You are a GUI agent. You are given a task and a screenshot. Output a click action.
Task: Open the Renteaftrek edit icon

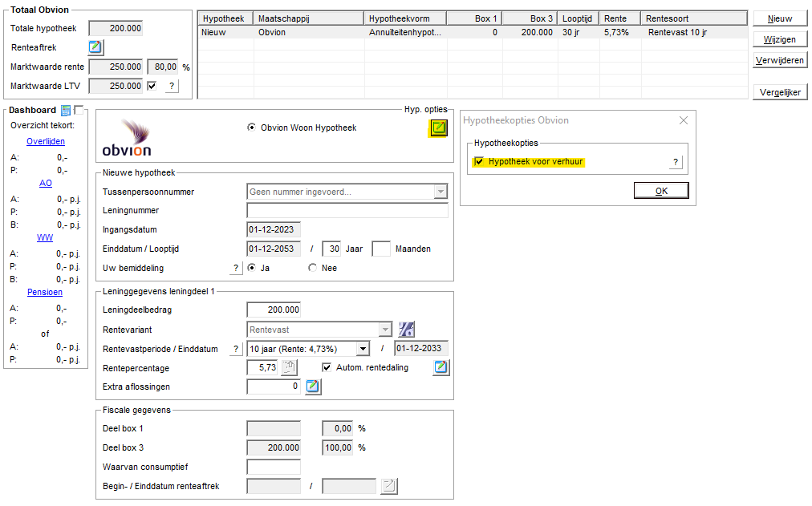click(x=95, y=47)
